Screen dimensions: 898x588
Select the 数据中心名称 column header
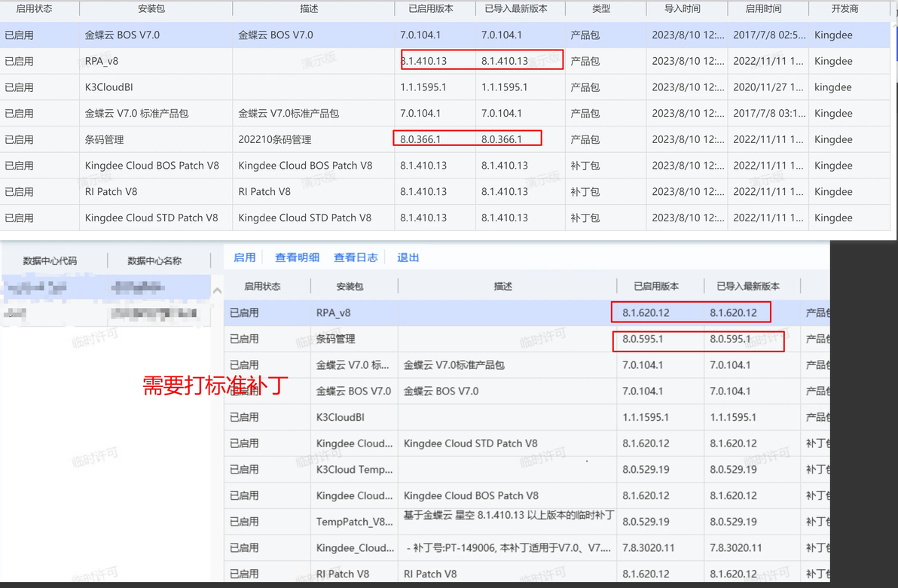click(x=154, y=261)
